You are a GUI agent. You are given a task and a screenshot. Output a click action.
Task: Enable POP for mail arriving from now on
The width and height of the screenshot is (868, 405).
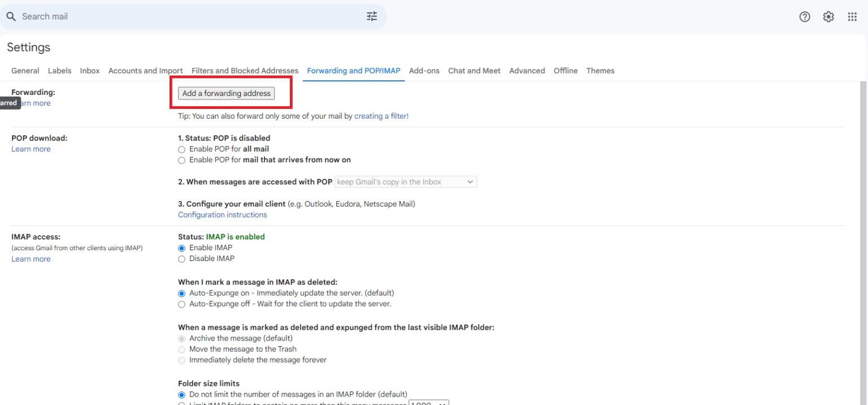point(181,160)
